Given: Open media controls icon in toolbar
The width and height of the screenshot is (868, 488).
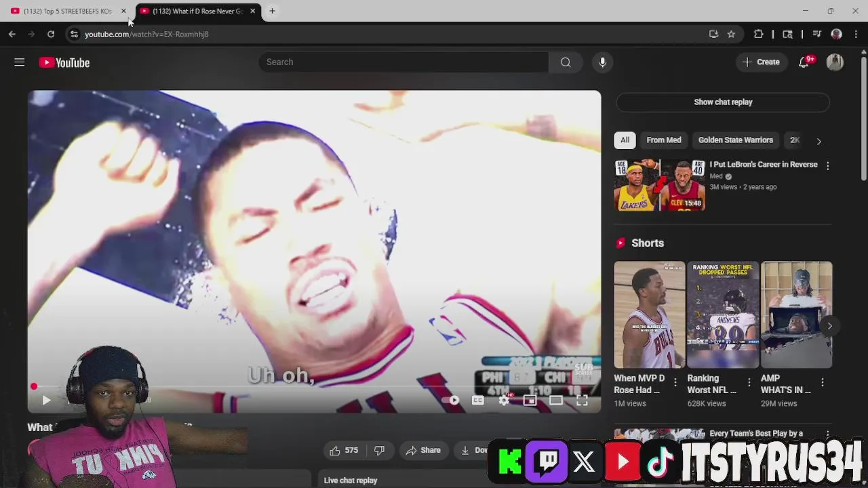Looking at the screenshot, I should [x=817, y=34].
